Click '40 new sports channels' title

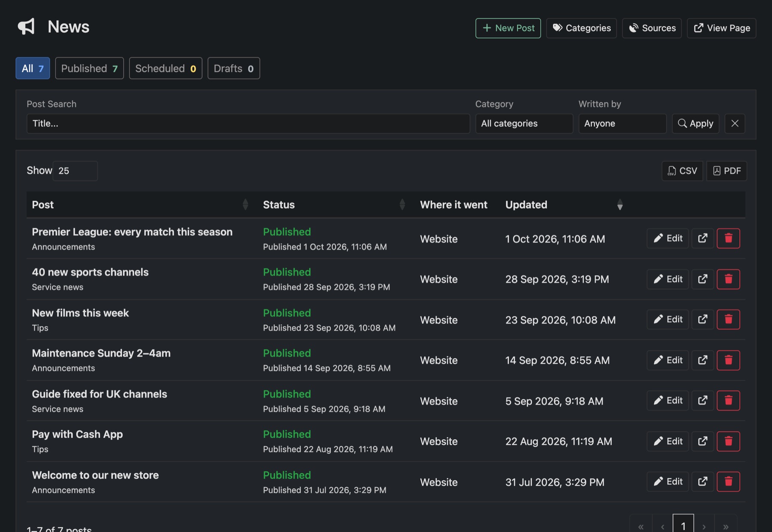click(90, 272)
